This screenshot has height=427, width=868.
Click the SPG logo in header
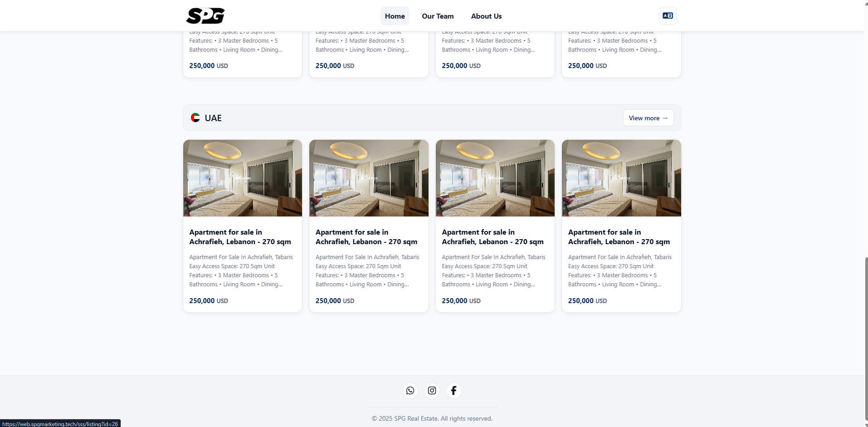(x=205, y=16)
